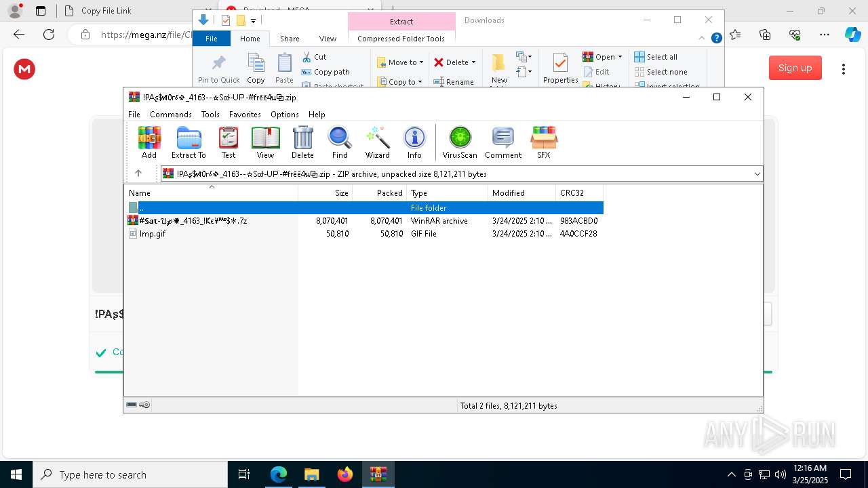The width and height of the screenshot is (868, 488).
Task: Sort by Type column header
Action: point(448,193)
